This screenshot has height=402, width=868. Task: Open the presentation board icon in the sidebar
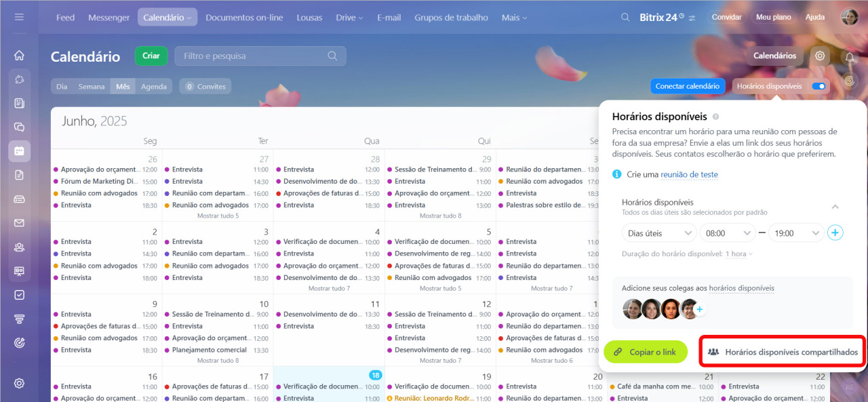(x=19, y=271)
